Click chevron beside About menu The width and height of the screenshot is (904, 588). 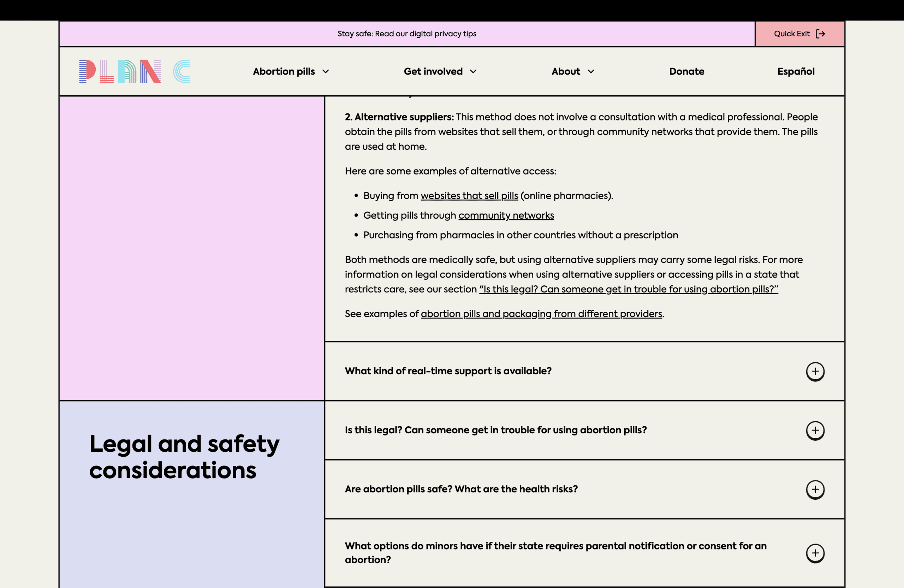[x=591, y=71]
